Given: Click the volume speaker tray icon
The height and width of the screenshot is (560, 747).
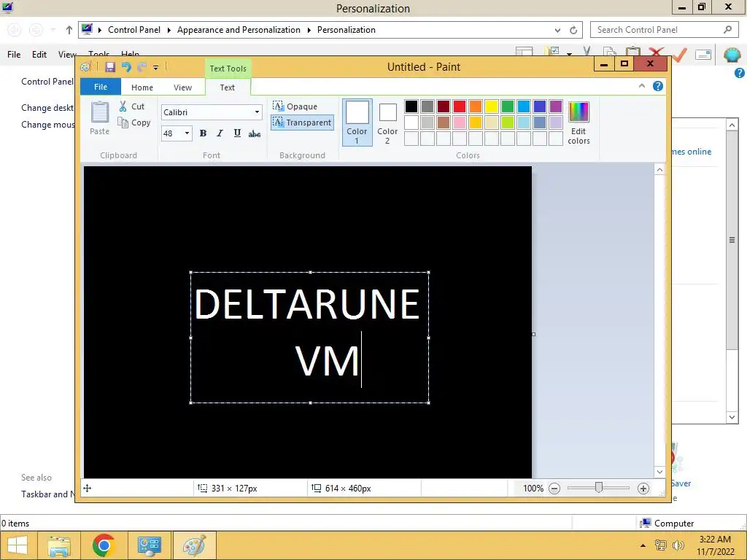Looking at the screenshot, I should [678, 545].
